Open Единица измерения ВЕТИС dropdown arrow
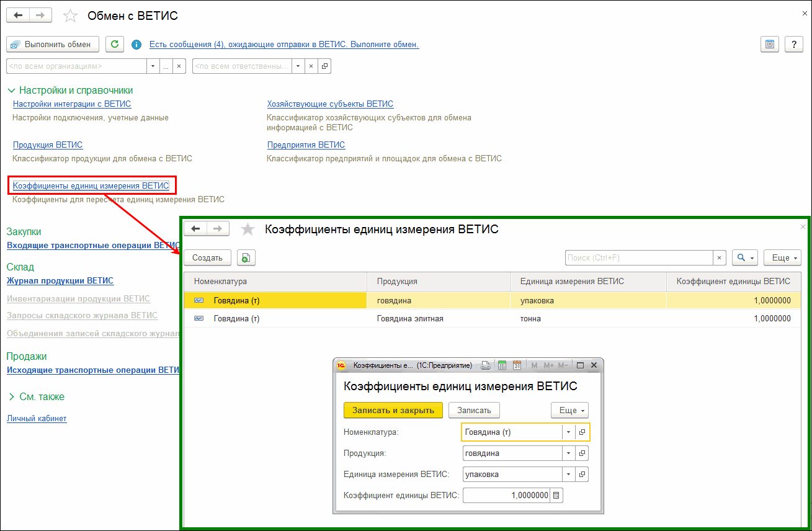 pos(569,475)
